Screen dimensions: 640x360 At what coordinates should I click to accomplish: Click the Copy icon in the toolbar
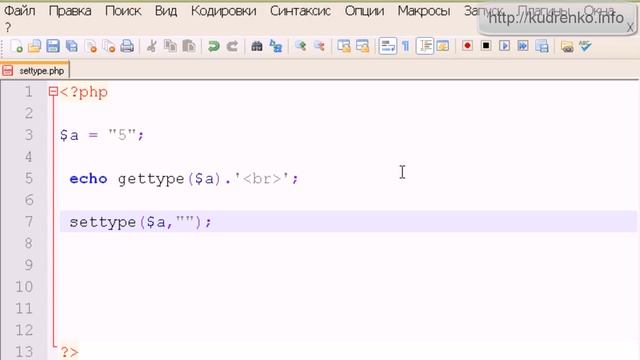click(x=170, y=46)
